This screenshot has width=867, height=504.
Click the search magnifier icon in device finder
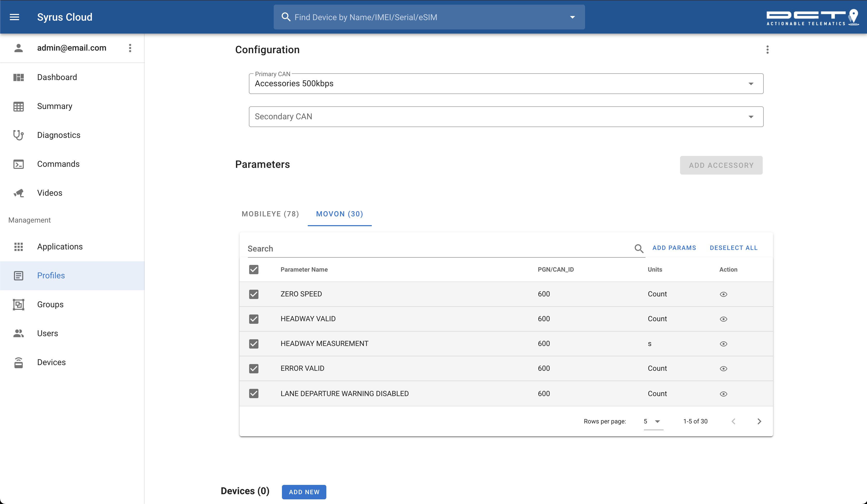click(x=286, y=17)
